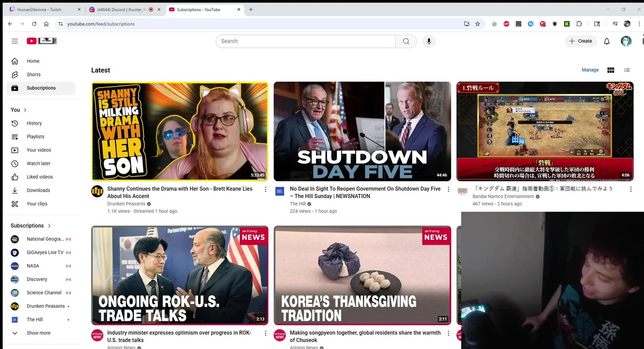Viewport: 644px width, 349px height.
Task: Switch to grid view layout
Action: tap(611, 70)
